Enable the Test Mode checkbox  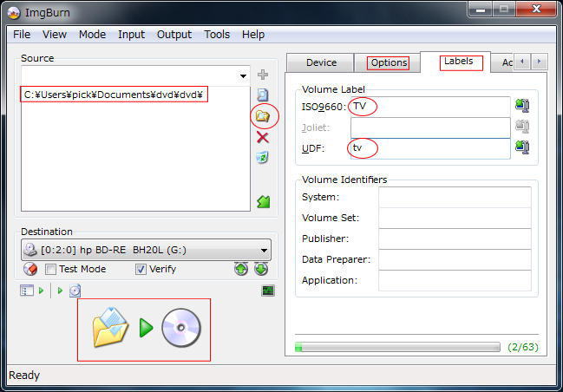click(50, 269)
